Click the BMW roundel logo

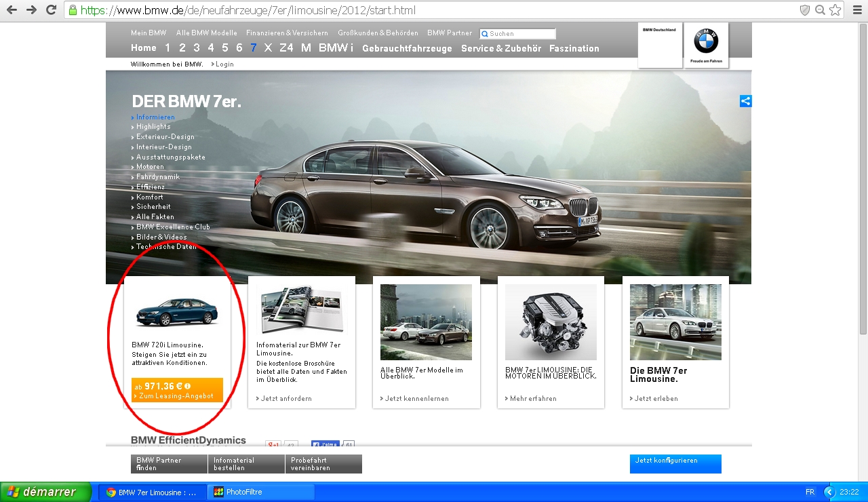click(x=706, y=42)
